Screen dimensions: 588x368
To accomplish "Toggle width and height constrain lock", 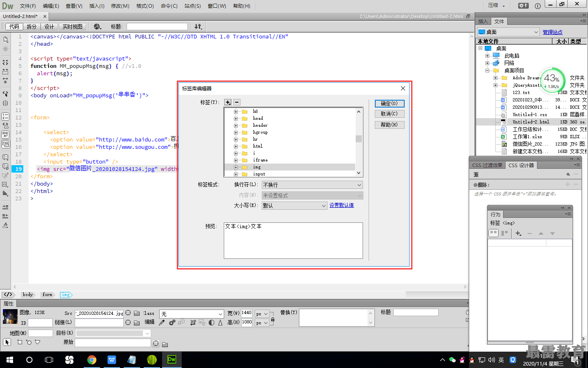I will coord(273,320).
